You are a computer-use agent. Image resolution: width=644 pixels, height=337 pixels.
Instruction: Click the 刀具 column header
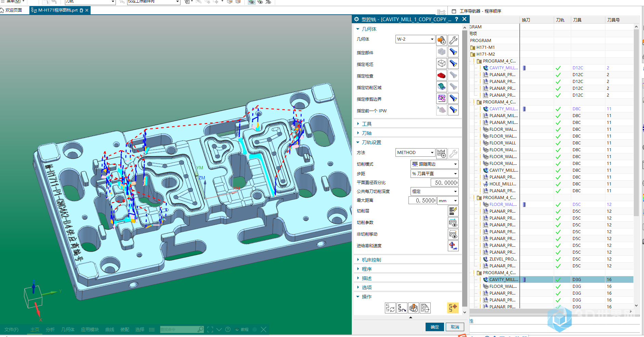[577, 20]
